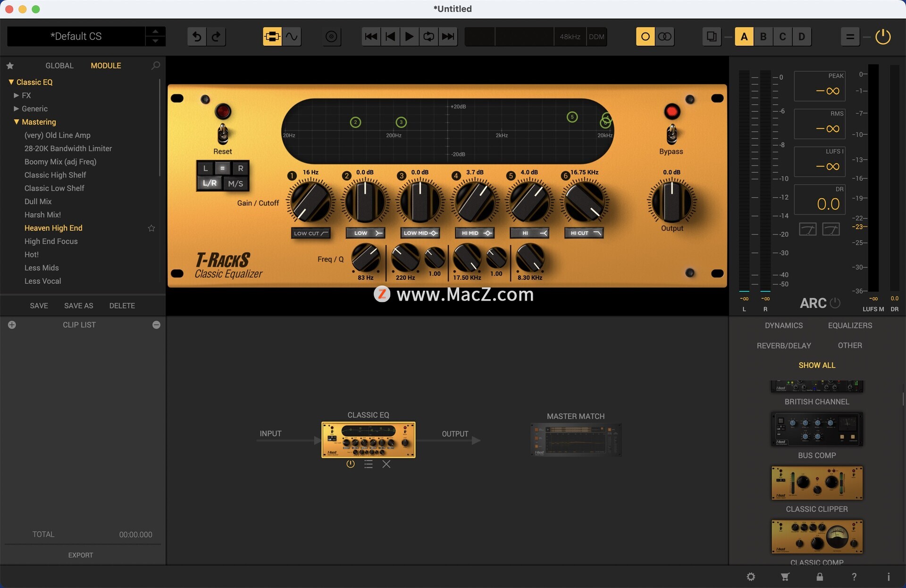Click the shopping cart store icon
This screenshot has height=588, width=906.
785,577
